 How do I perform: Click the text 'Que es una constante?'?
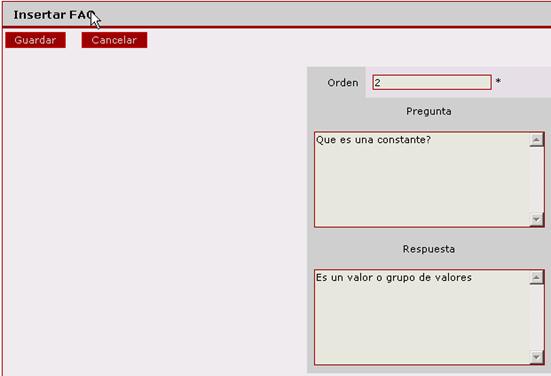[373, 140]
